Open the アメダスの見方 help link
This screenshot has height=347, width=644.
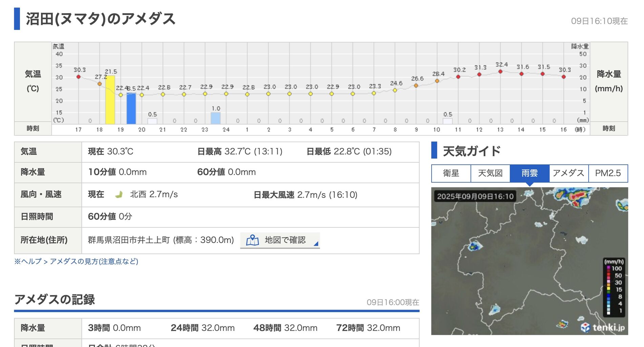pos(94,261)
